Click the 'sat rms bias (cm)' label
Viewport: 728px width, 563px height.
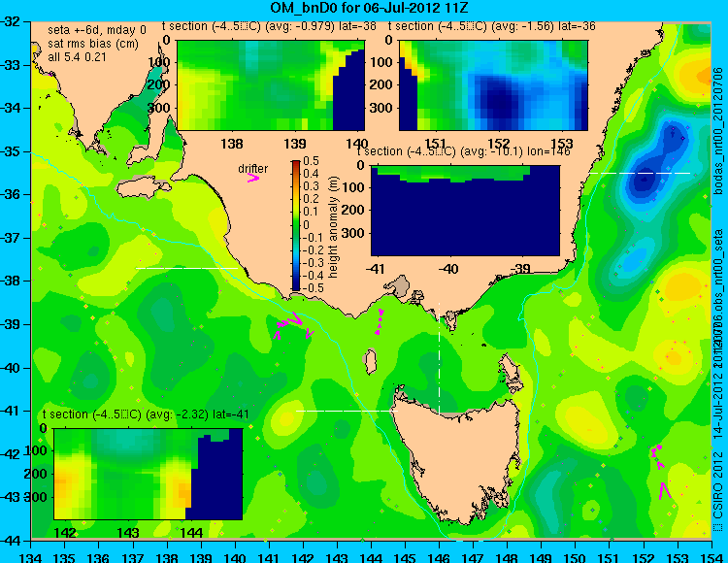click(x=93, y=44)
